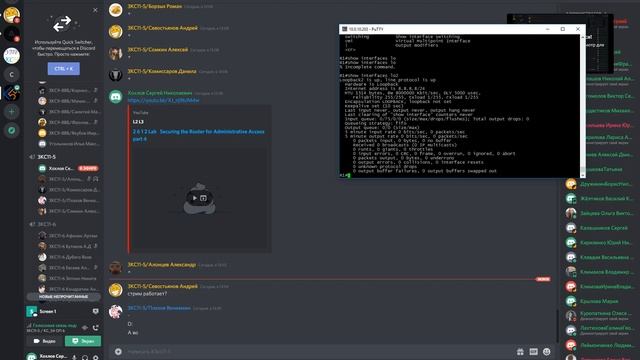Click the message input field

(318, 351)
